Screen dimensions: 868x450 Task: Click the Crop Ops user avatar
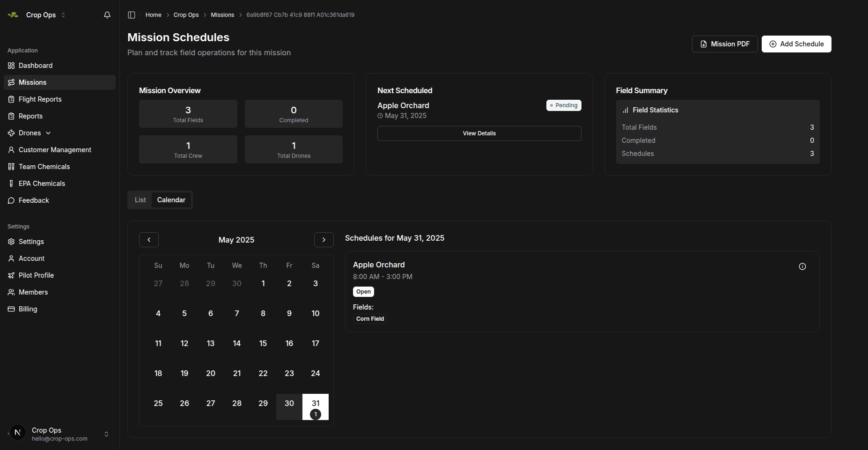18,433
